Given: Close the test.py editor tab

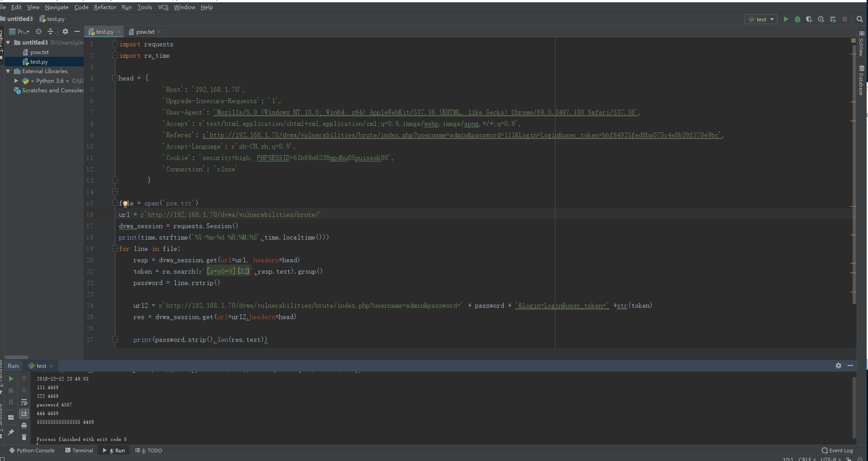Looking at the screenshot, I should pyautogui.click(x=119, y=32).
